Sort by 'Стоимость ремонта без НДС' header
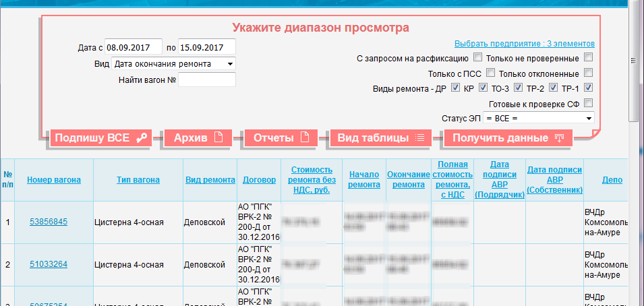 tap(312, 180)
